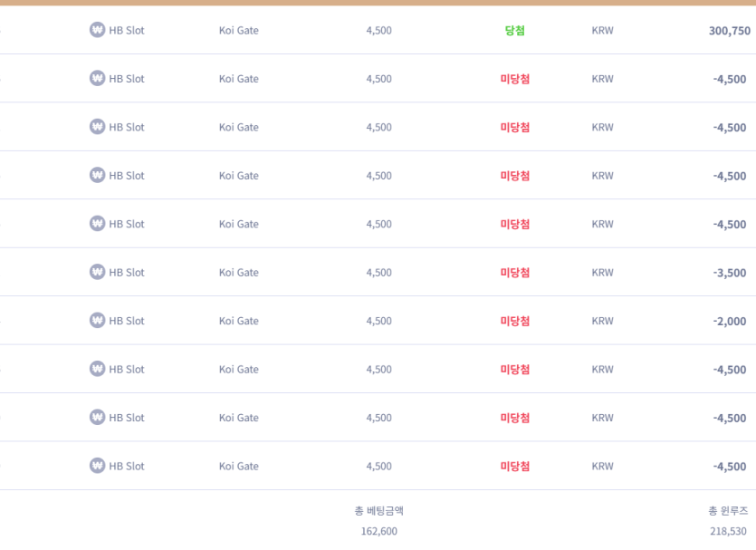
Task: Click the won icon in 300,750 row
Action: tap(98, 30)
